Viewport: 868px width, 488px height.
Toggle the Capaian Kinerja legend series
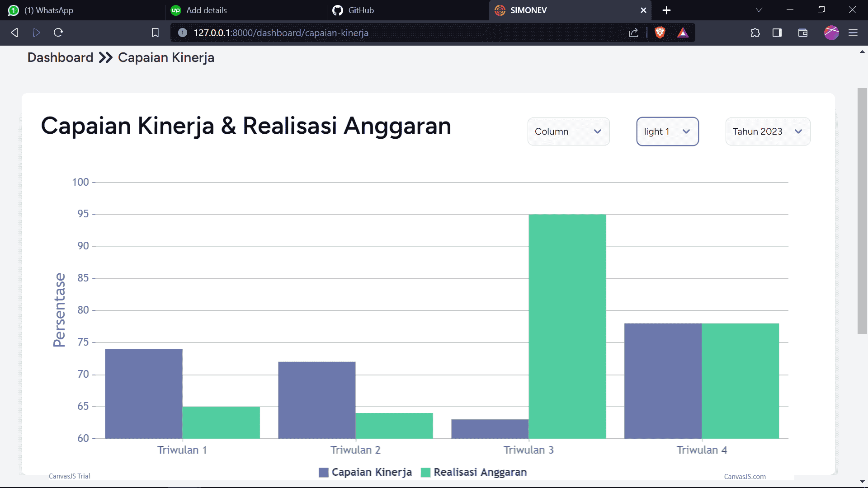[x=365, y=472]
